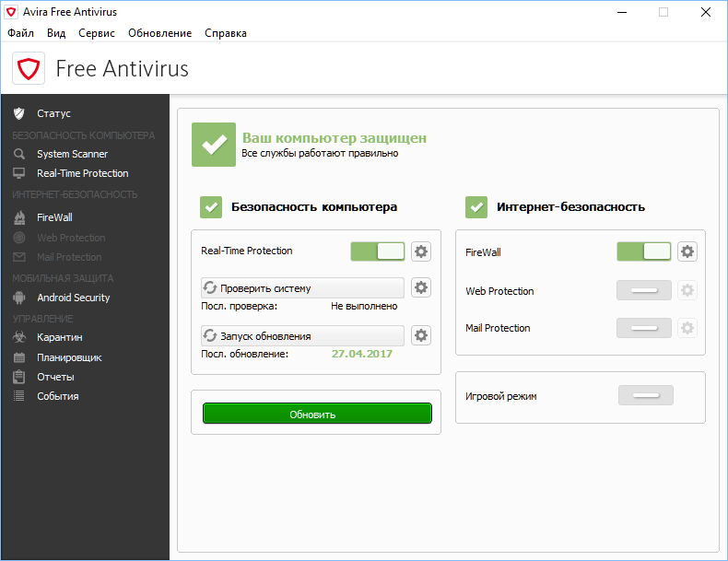This screenshot has height=561, width=728.
Task: Open gear settings next to Запуск обновления
Action: [x=421, y=335]
